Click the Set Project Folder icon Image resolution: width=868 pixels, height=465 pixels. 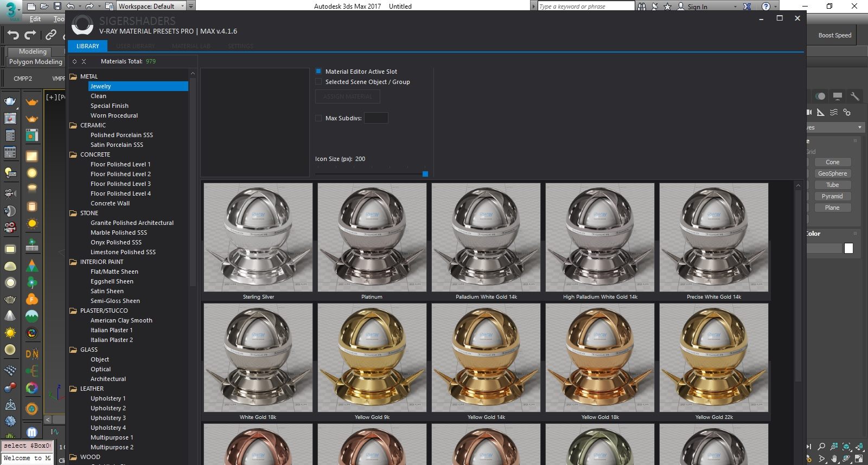pos(109,7)
